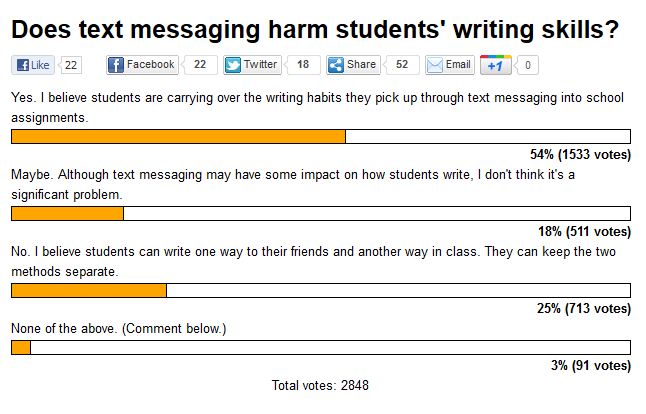Screen dimensions: 646x414
Task: Click the orange 54% Yes result bar
Action: click(x=178, y=136)
